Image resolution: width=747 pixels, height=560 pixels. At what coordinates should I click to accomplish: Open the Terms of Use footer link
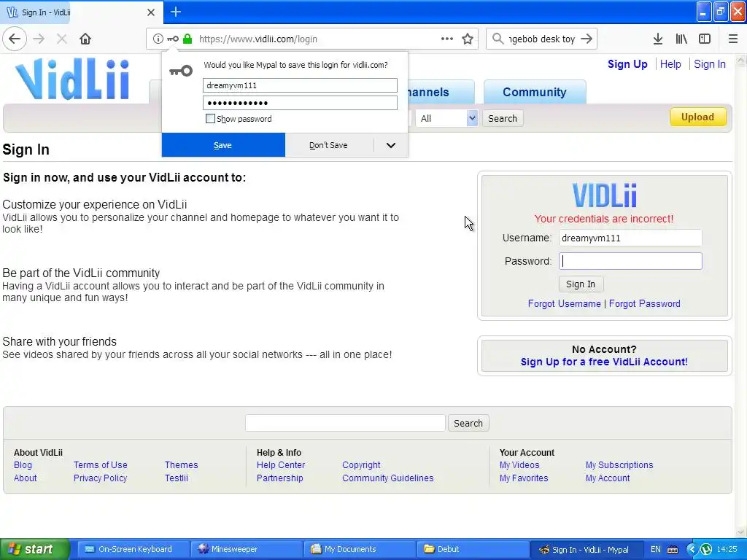(x=101, y=465)
